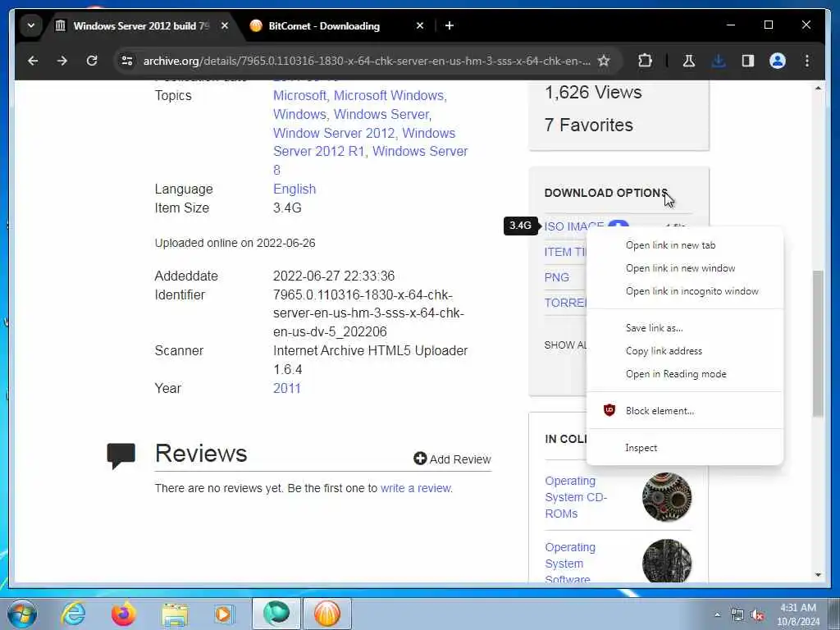Open the side panel icon
840x630 pixels.
coord(748,61)
